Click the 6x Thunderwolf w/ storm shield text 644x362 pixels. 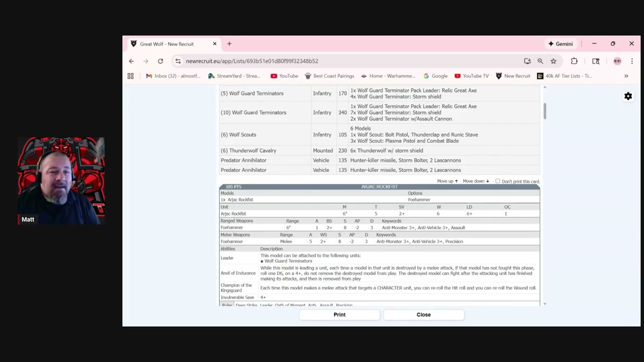(386, 150)
